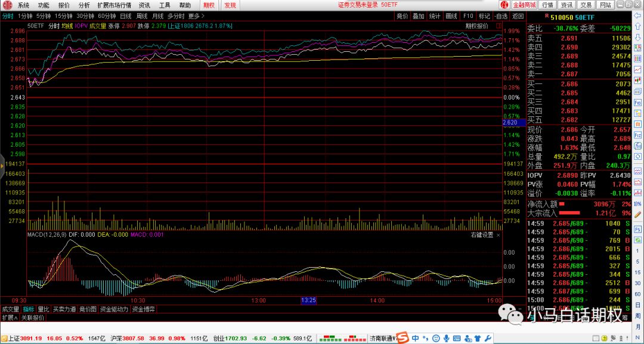The height and width of the screenshot is (344, 644).
Task: Toggle the 叠加 overlay button
Action: (x=419, y=17)
